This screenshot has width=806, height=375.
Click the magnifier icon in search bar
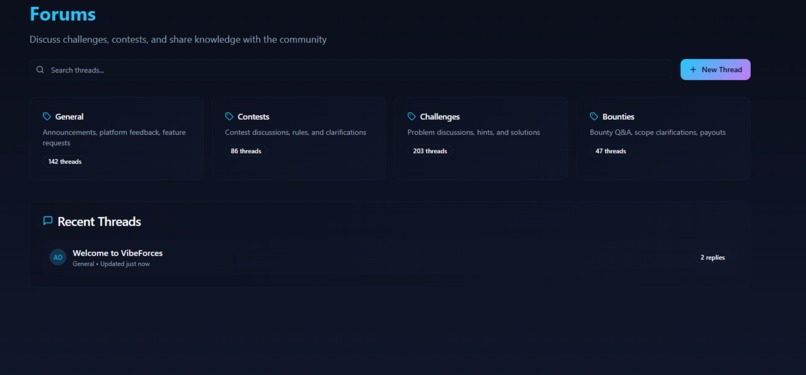40,70
